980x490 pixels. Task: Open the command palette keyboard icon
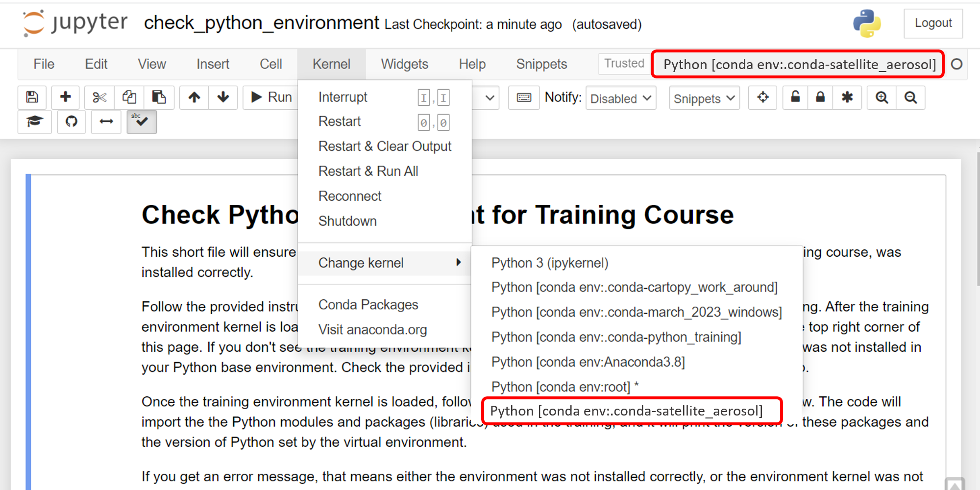coord(524,98)
